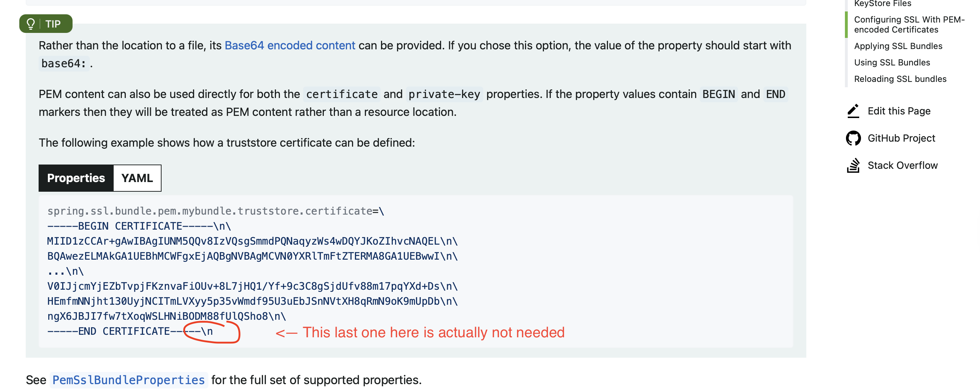Select the Properties tab
The height and width of the screenshot is (392, 980).
pos(76,178)
